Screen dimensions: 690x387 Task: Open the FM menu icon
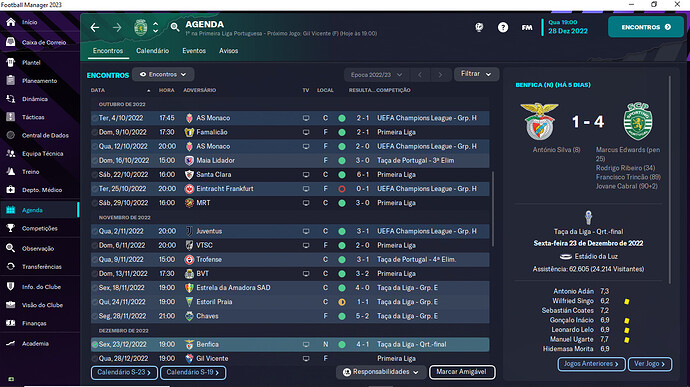tap(527, 27)
